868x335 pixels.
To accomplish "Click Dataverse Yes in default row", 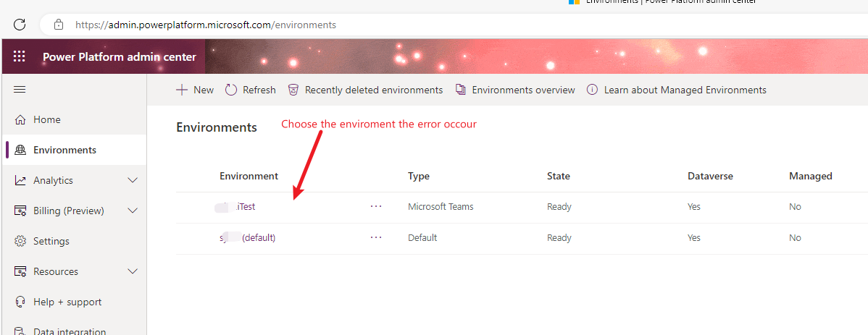I will tap(694, 238).
